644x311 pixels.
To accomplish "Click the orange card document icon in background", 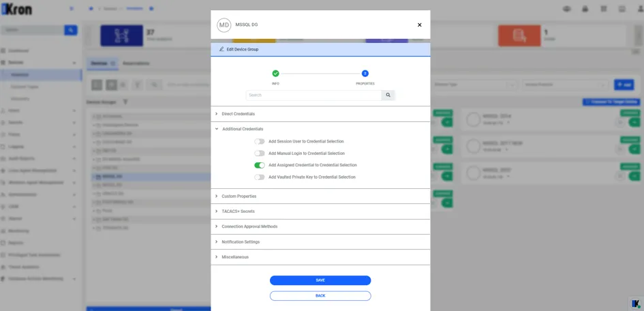I will (x=519, y=35).
